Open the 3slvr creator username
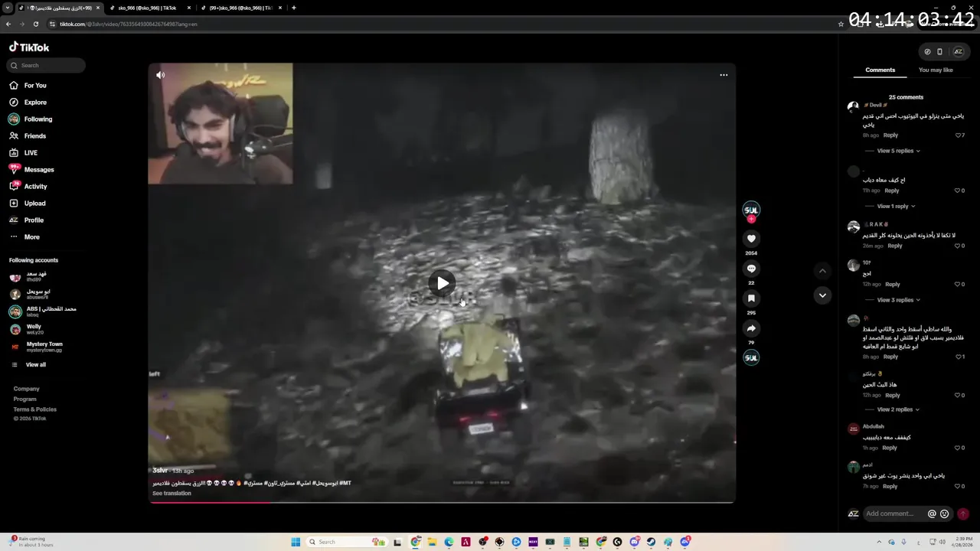980x551 pixels. 160,471
